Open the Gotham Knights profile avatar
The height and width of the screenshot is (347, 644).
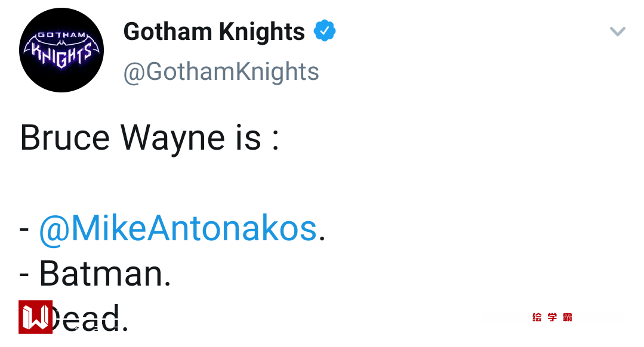coord(61,50)
